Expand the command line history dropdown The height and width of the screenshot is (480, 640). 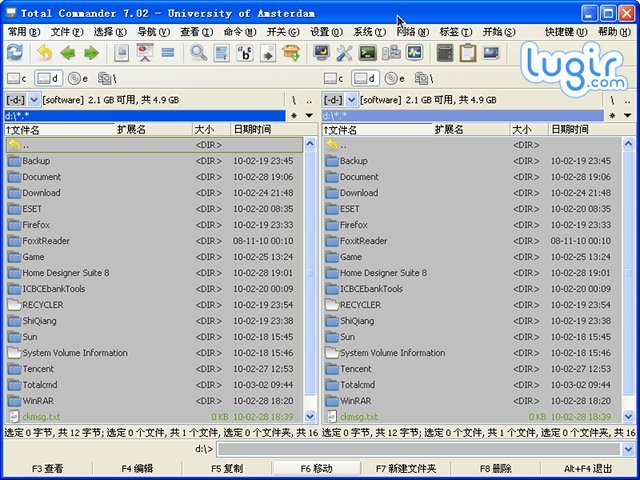click(x=628, y=449)
